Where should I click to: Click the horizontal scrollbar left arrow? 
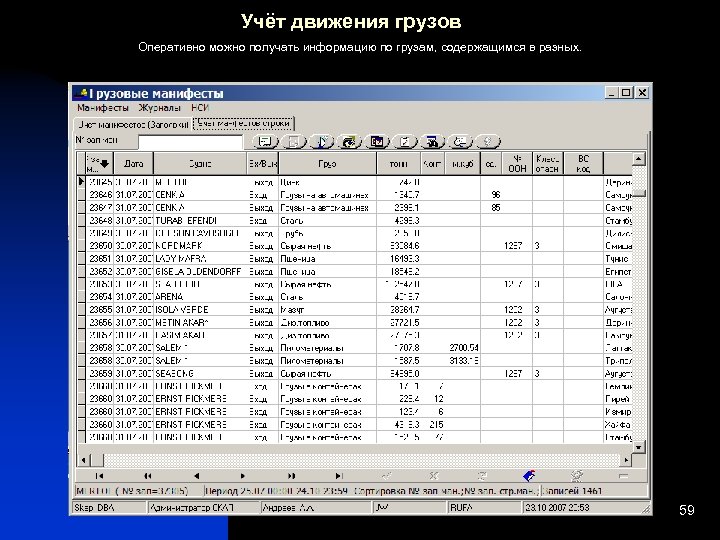(x=83, y=460)
